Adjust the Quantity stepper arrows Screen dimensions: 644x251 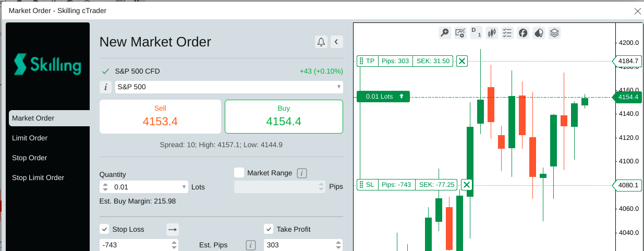coord(106,187)
